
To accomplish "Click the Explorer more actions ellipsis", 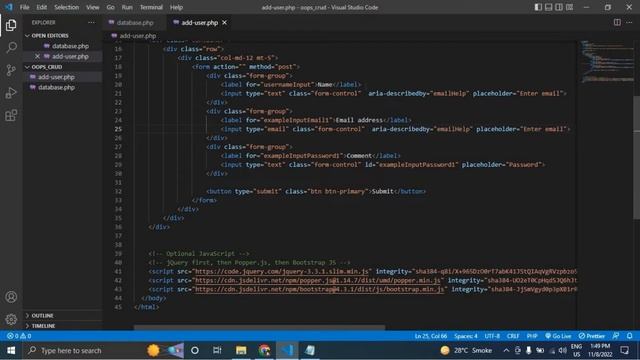I will [91, 22].
